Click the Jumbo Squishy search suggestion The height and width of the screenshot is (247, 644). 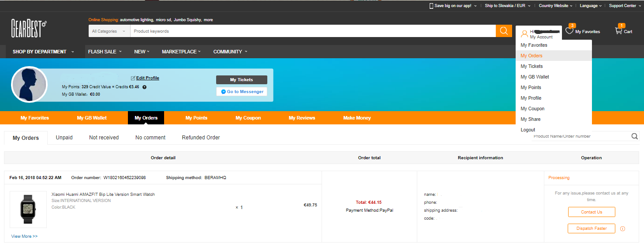pos(187,20)
